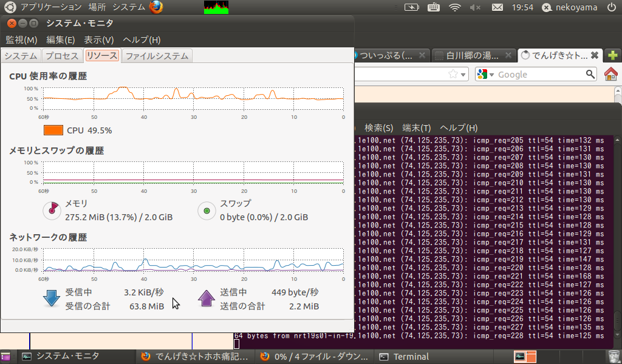Open a new Firefox tab with plus icon

(x=612, y=55)
